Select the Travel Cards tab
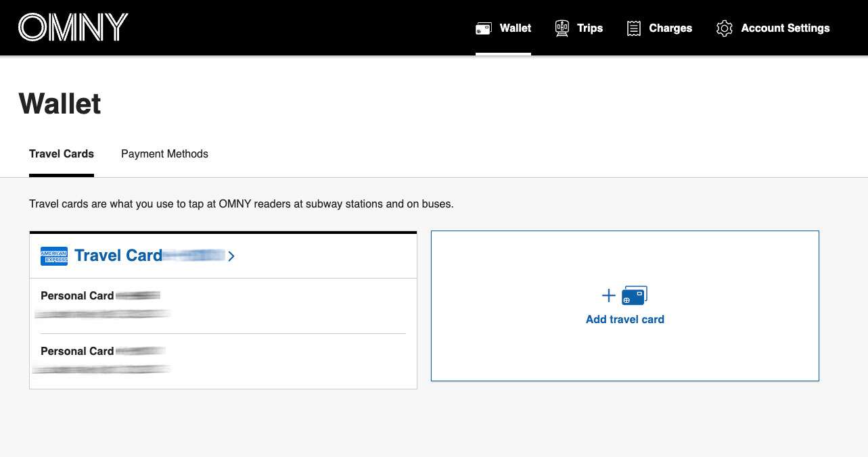Viewport: 868px width, 457px height. tap(62, 154)
